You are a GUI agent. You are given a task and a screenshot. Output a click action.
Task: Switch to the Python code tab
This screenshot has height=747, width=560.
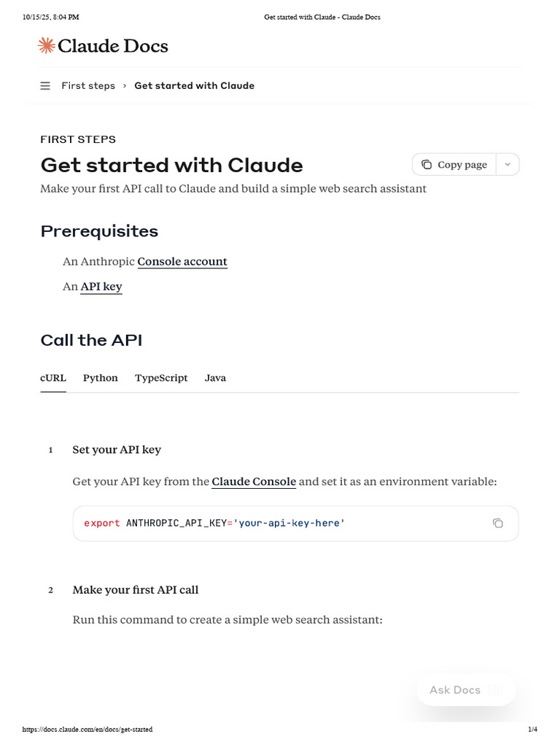coord(101,378)
